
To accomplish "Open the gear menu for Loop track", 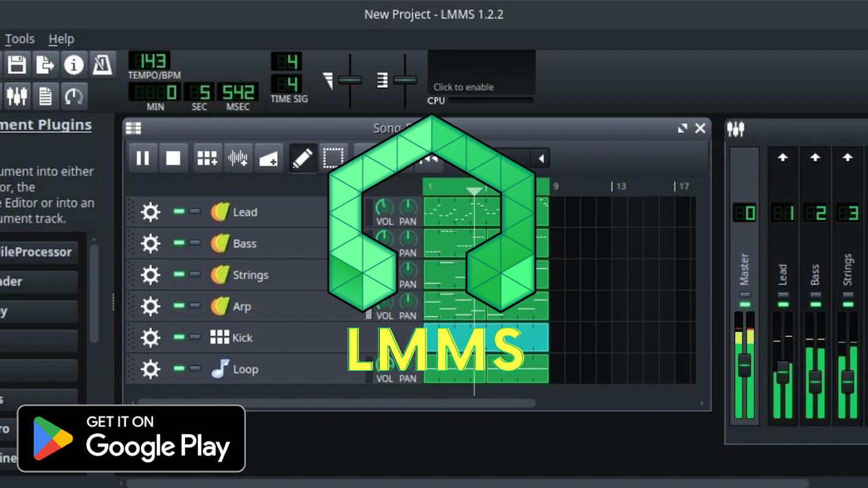I will click(x=150, y=369).
